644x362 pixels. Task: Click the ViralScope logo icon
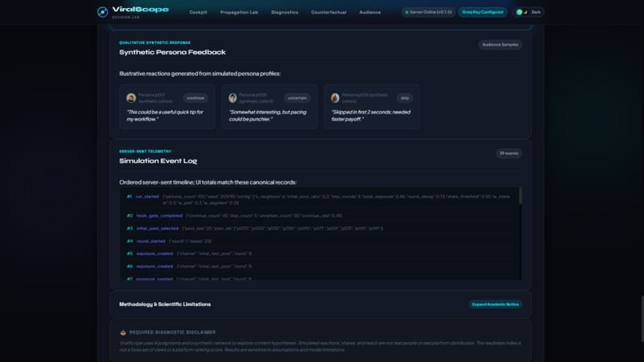pyautogui.click(x=102, y=12)
